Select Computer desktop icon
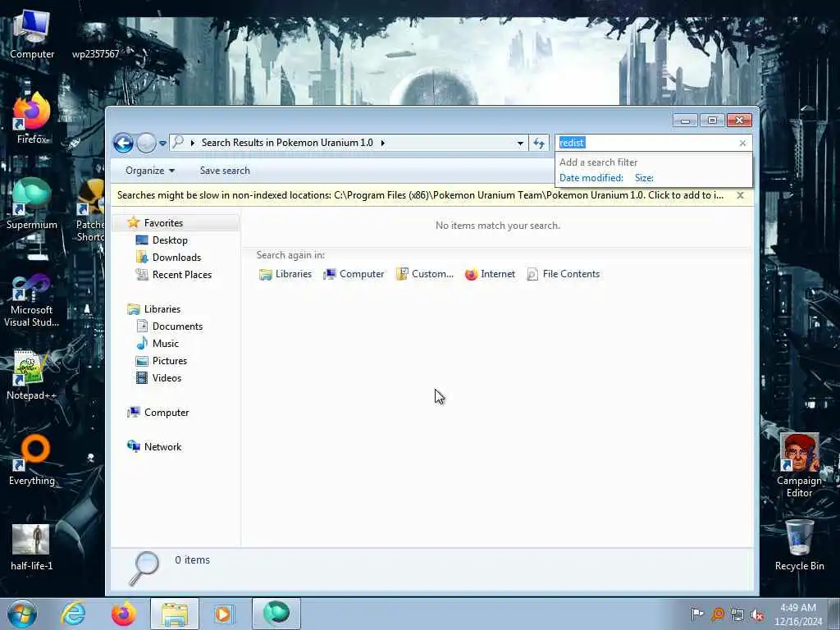Viewport: 840px width, 630px height. pyautogui.click(x=32, y=34)
